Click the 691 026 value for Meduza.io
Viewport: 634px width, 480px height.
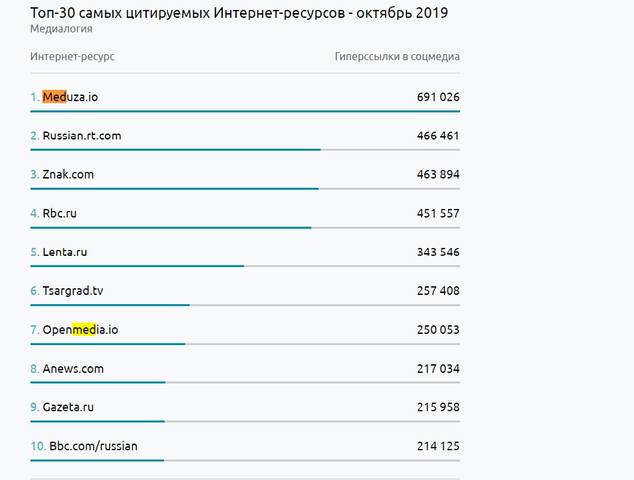438,97
